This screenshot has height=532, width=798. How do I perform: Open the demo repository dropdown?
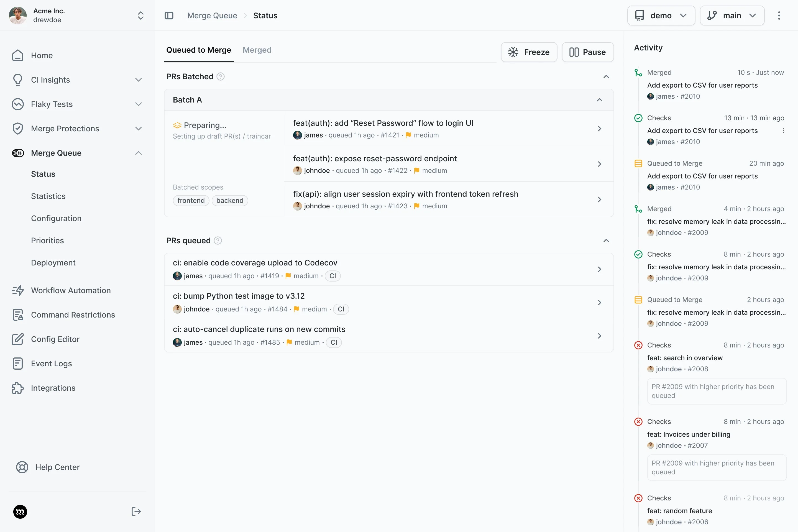point(661,15)
